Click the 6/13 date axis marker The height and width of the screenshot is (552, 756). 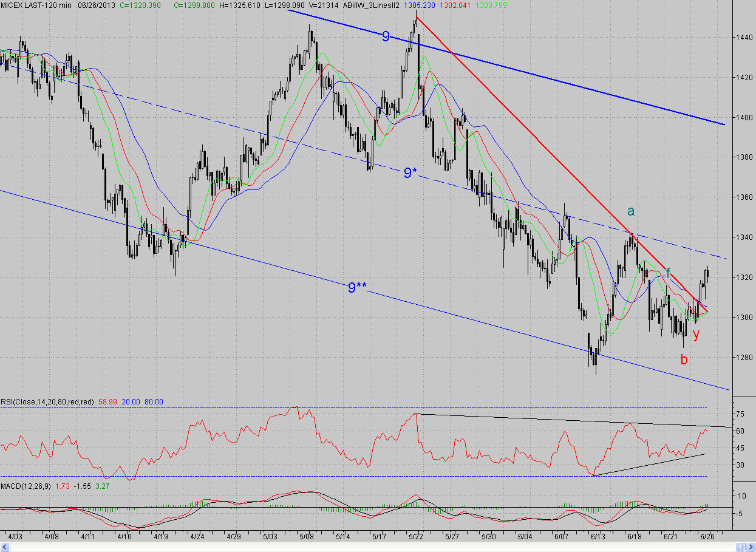(598, 537)
